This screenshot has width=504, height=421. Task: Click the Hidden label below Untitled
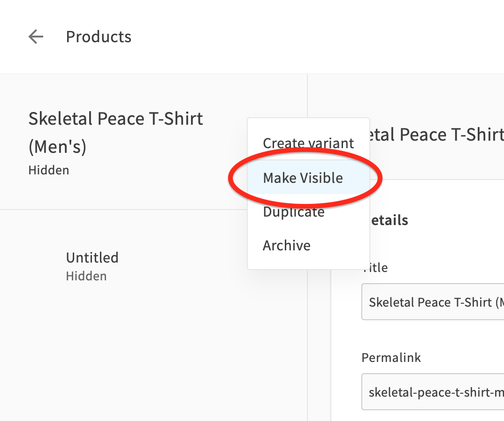click(86, 276)
